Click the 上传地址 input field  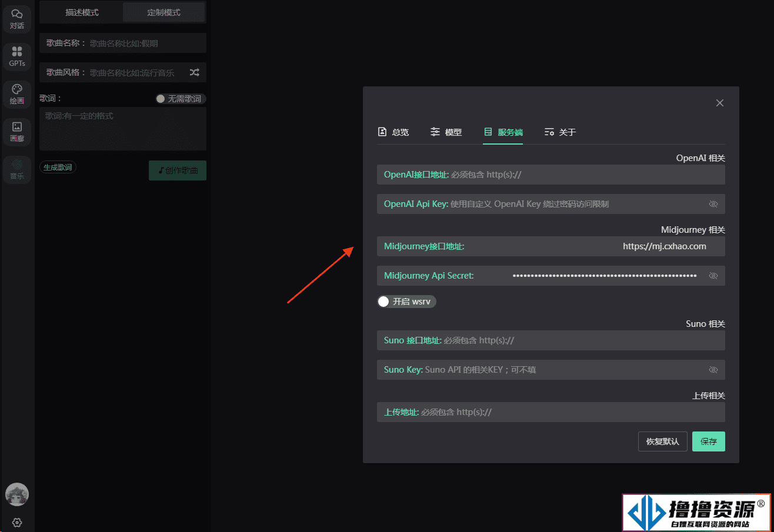551,412
